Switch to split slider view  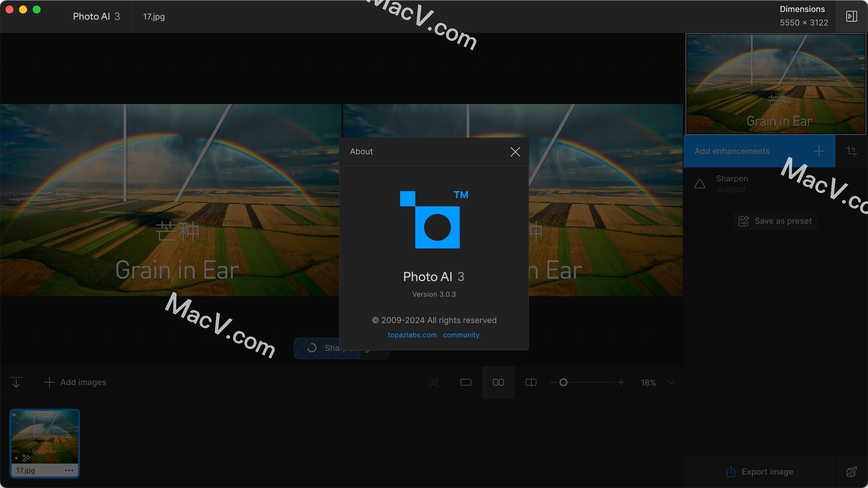click(531, 383)
